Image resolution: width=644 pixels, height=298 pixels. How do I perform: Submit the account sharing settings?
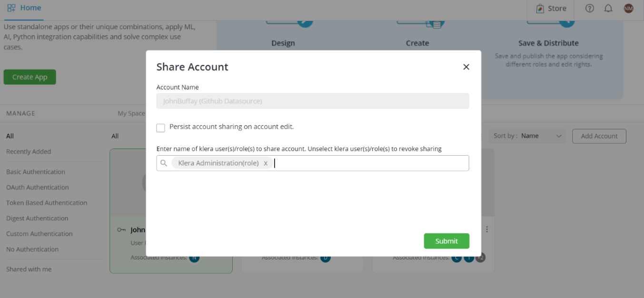[446, 241]
